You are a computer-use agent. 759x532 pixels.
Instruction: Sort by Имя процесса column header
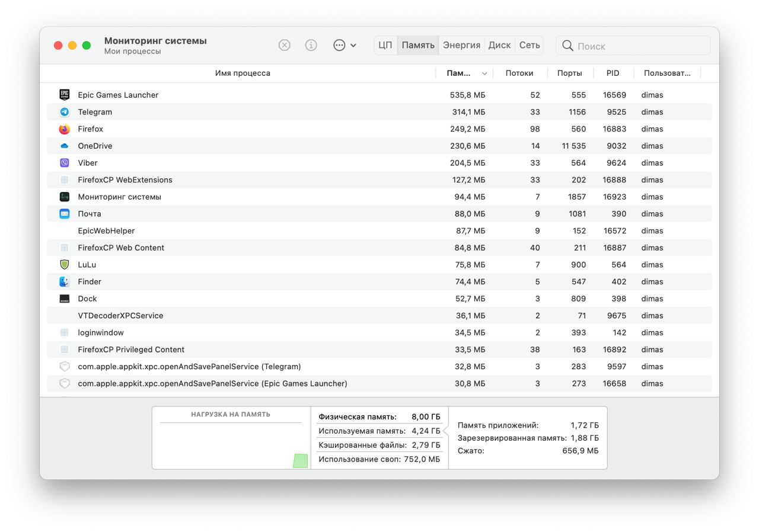[243, 73]
